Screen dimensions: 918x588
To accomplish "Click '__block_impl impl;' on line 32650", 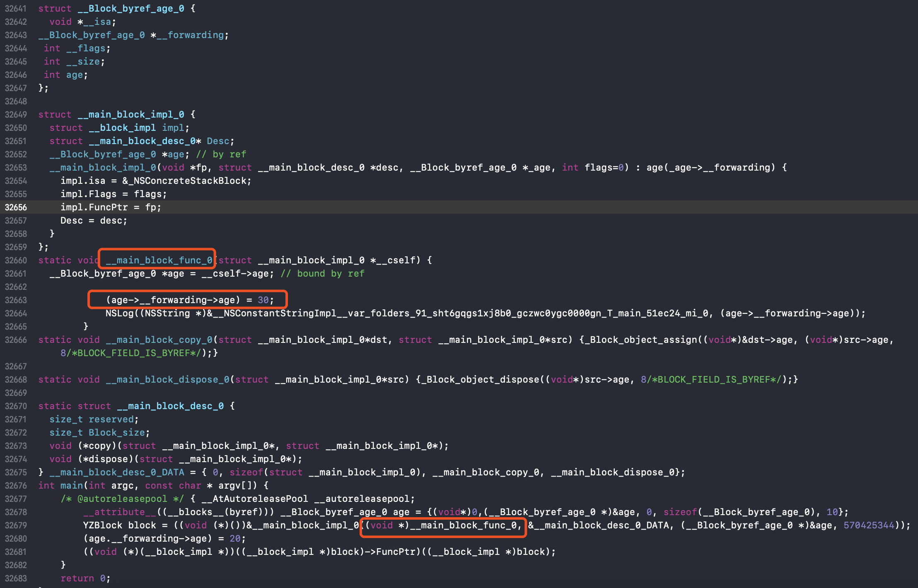I will (x=139, y=128).
